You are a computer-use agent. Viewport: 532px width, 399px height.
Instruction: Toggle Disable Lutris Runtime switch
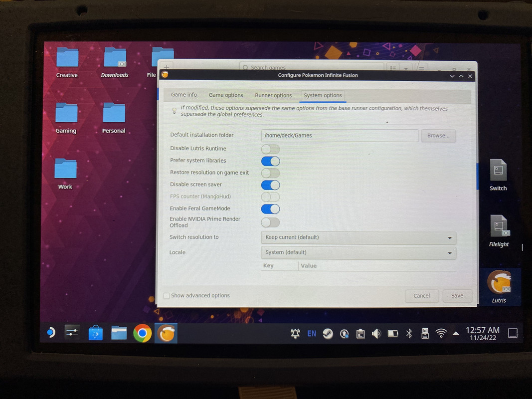pos(270,149)
